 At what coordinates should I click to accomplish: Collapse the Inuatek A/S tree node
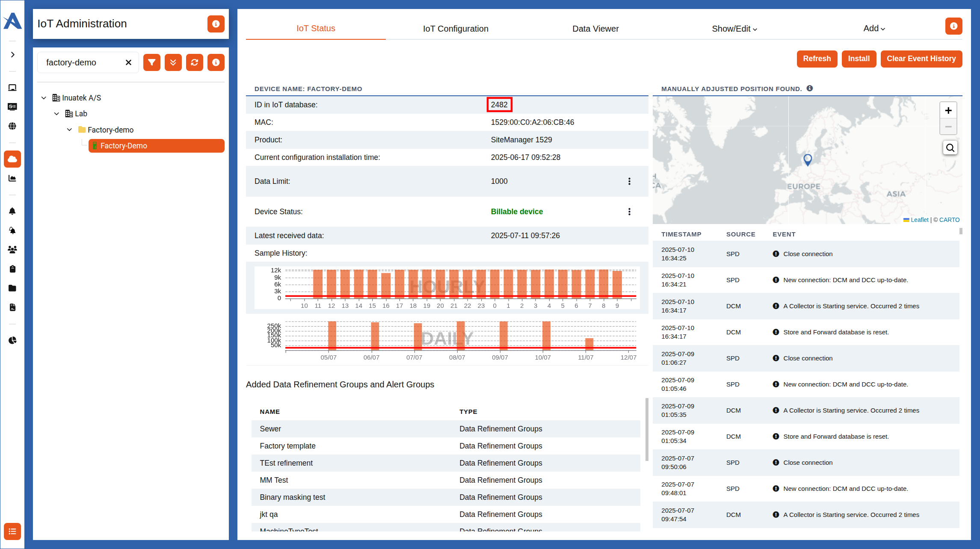pos(44,98)
